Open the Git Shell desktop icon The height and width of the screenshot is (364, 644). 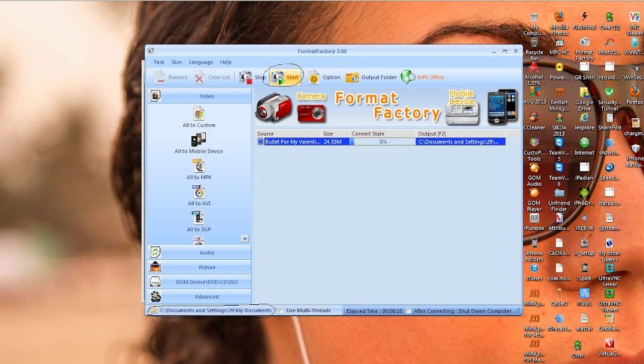pos(584,70)
